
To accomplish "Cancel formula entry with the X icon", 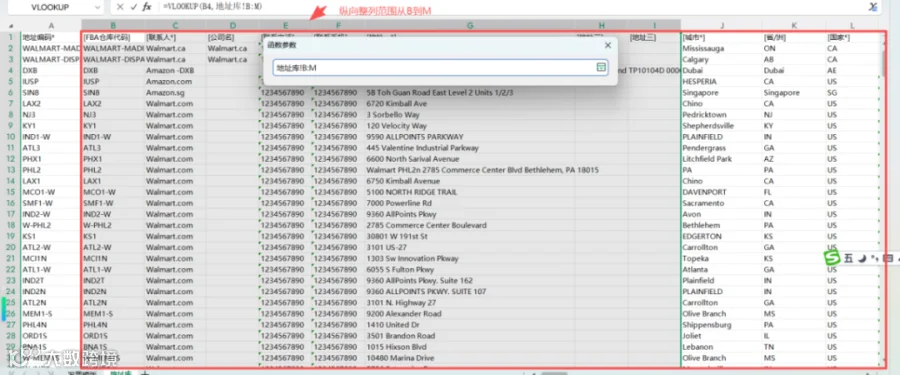I will pyautogui.click(x=119, y=7).
